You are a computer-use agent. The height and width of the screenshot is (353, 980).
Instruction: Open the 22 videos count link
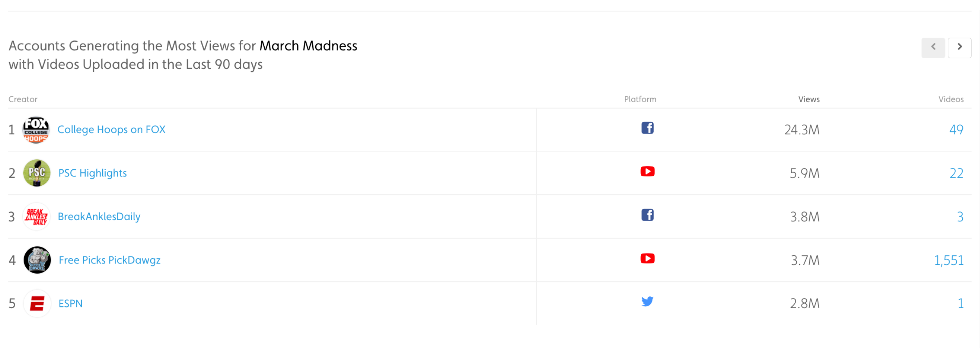pos(956,173)
